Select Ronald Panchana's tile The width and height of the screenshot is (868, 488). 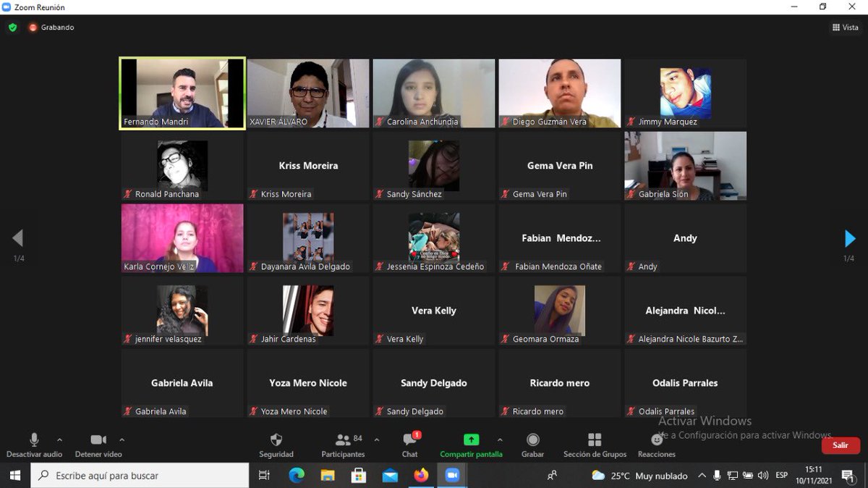click(182, 166)
